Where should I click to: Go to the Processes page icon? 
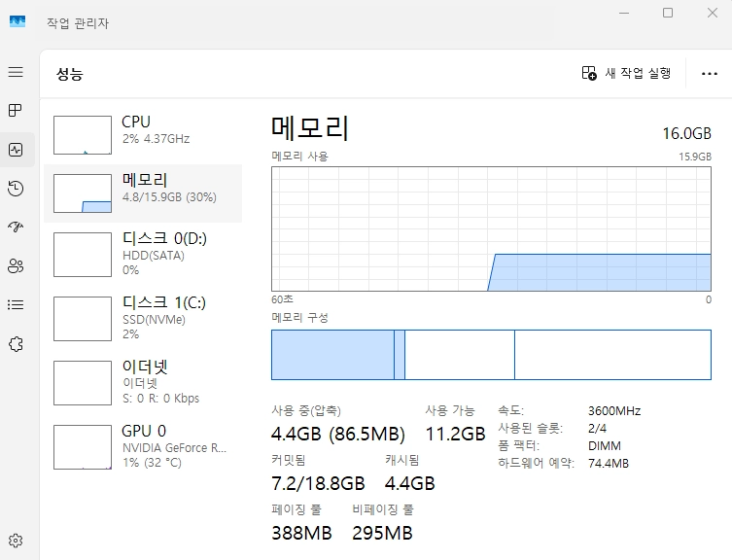click(16, 111)
